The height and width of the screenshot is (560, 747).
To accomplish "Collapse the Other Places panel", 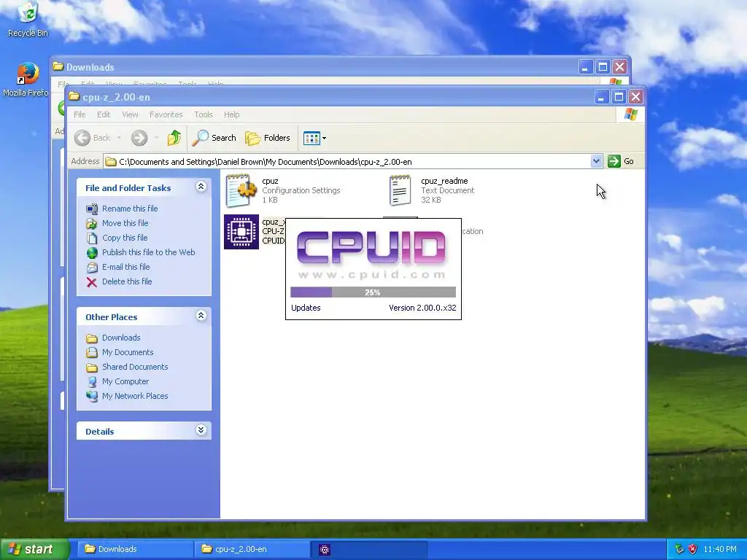I will pyautogui.click(x=201, y=315).
